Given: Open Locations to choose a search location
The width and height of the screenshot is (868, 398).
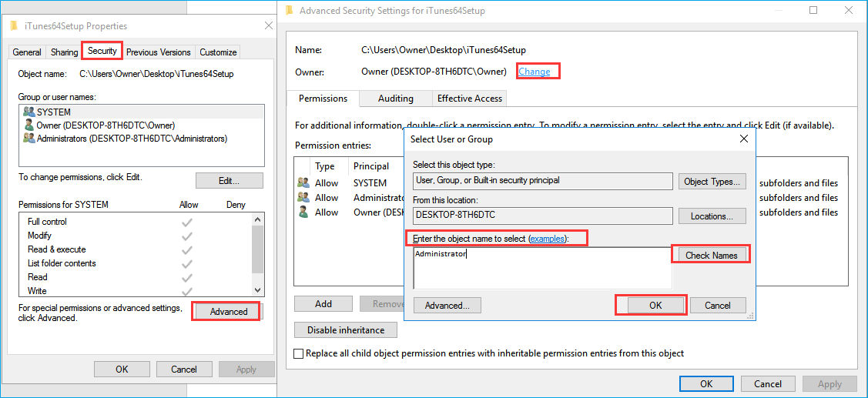Looking at the screenshot, I should (712, 216).
